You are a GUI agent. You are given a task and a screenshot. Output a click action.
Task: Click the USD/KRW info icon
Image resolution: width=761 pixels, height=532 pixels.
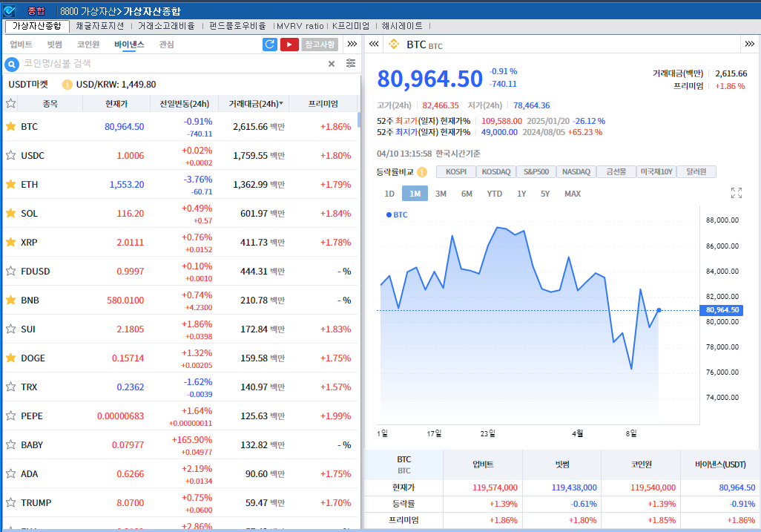click(67, 85)
